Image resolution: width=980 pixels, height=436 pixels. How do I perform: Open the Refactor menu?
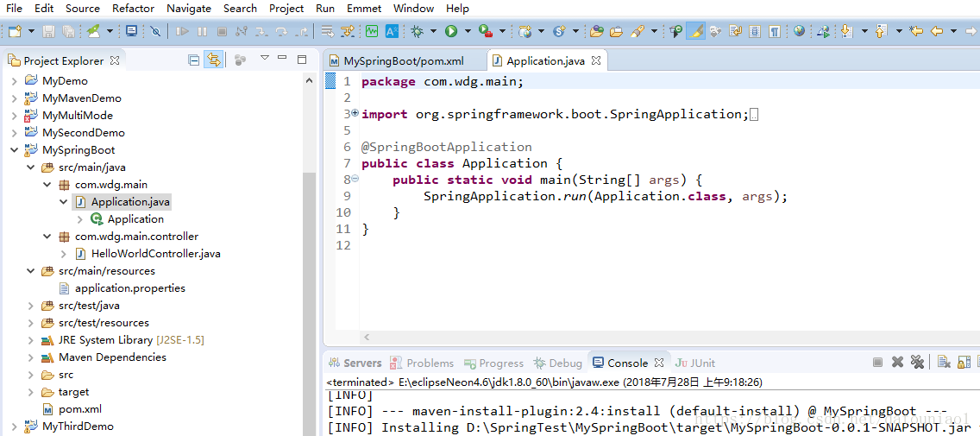click(133, 8)
